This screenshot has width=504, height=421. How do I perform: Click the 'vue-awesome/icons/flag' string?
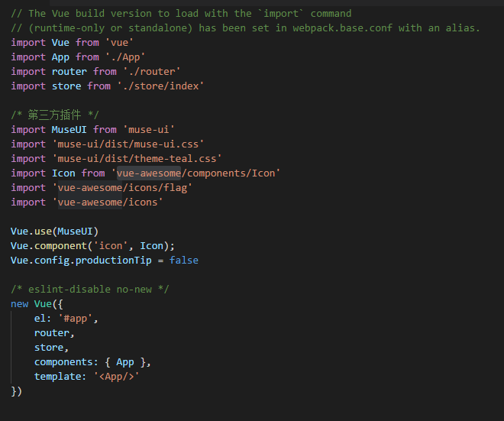[122, 187]
